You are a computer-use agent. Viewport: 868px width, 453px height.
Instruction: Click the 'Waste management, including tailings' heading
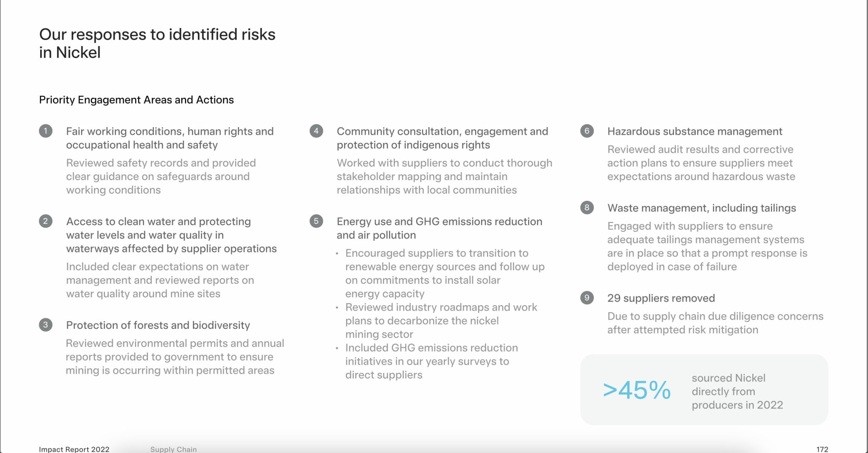pos(701,208)
